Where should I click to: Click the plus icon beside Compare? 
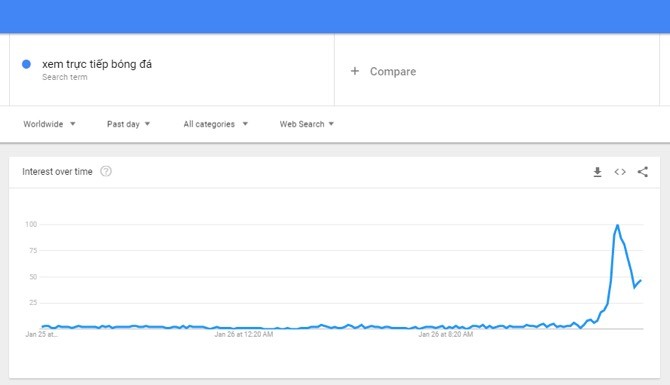(355, 71)
